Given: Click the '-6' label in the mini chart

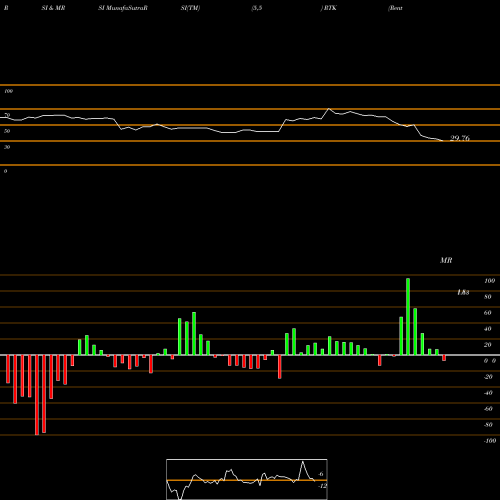Looking at the screenshot, I should [320, 474].
